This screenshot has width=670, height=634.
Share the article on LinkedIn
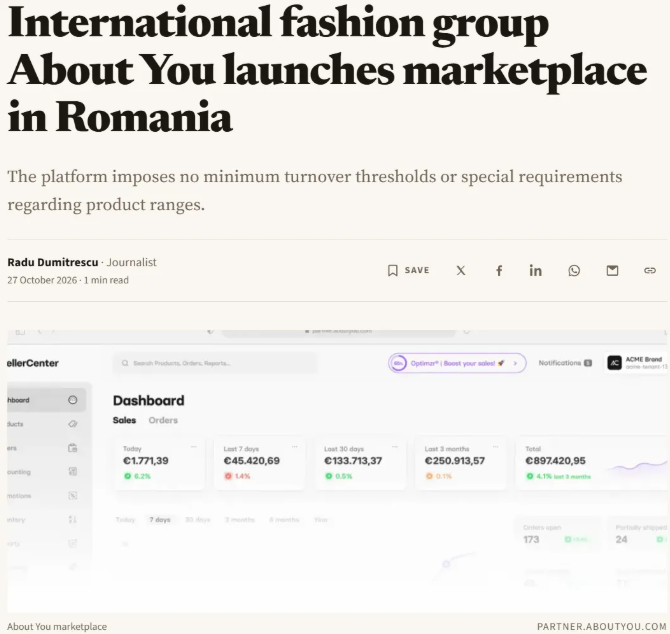(535, 270)
